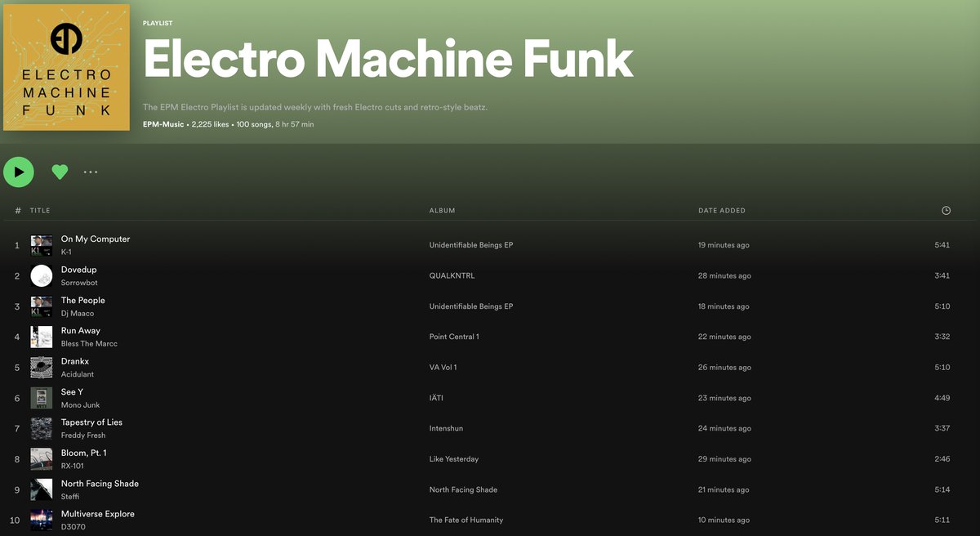Open the VA Vol 1 album
Screen dimensions: 980x536
point(443,368)
